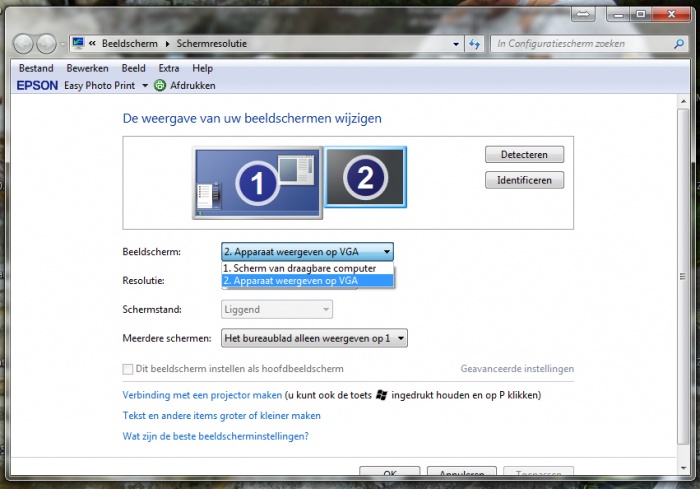Click the heading De weergave van uw beeldschermen wijzigen
Image resolution: width=700 pixels, height=489 pixels.
coord(252,118)
